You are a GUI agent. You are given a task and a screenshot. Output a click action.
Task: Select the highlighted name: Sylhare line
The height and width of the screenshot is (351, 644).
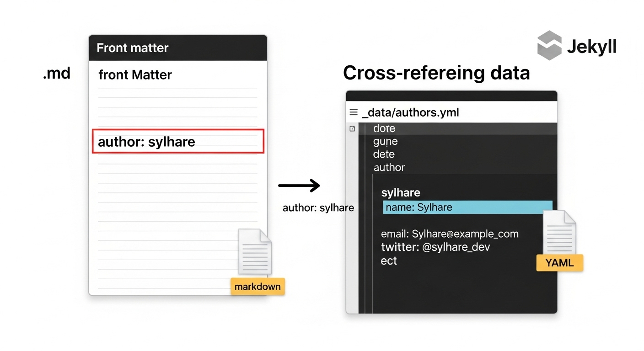click(467, 207)
